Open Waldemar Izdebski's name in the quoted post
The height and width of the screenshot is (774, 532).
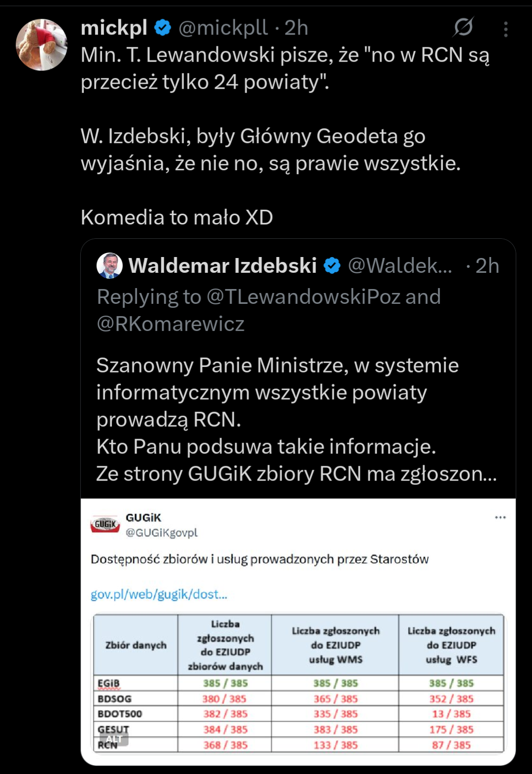click(223, 266)
